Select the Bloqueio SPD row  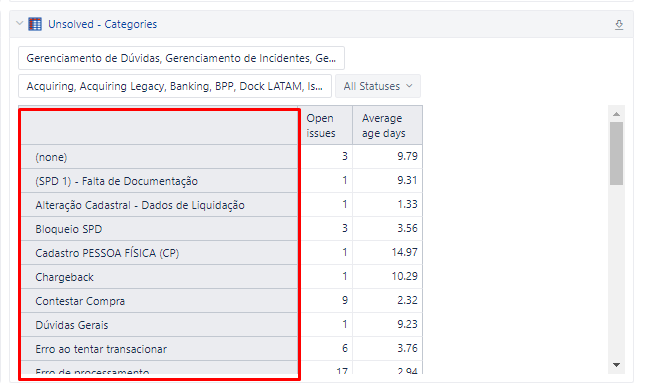click(x=159, y=229)
